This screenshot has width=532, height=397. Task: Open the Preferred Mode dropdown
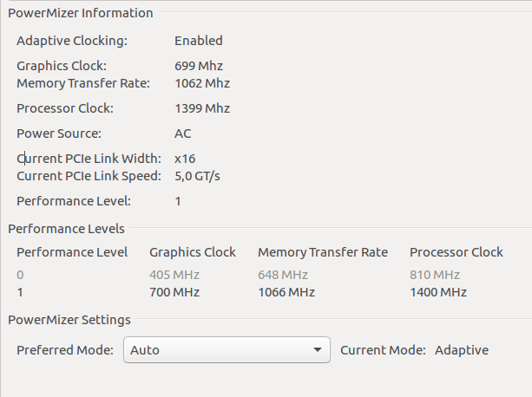pos(227,350)
